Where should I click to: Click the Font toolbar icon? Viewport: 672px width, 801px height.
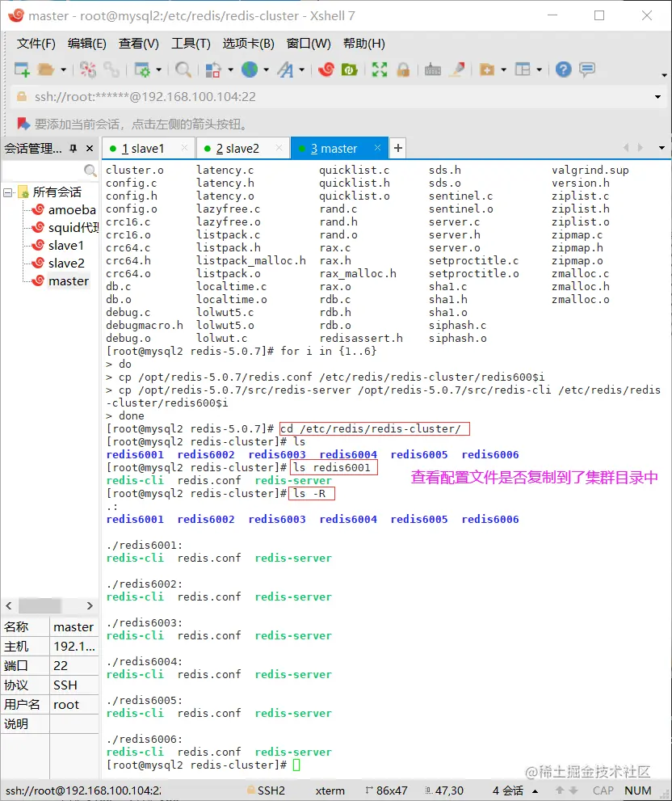pos(285,70)
